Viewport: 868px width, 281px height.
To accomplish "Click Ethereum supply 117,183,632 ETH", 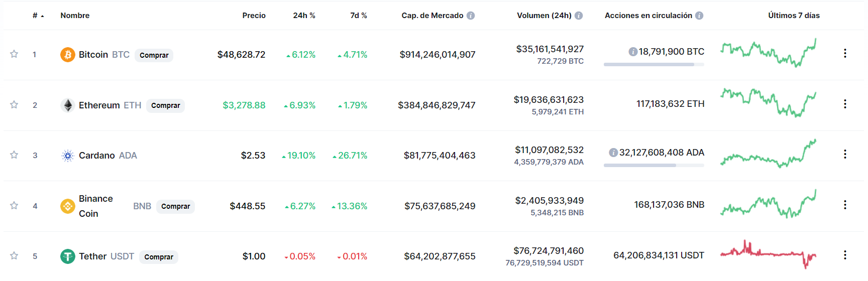I will [x=671, y=104].
